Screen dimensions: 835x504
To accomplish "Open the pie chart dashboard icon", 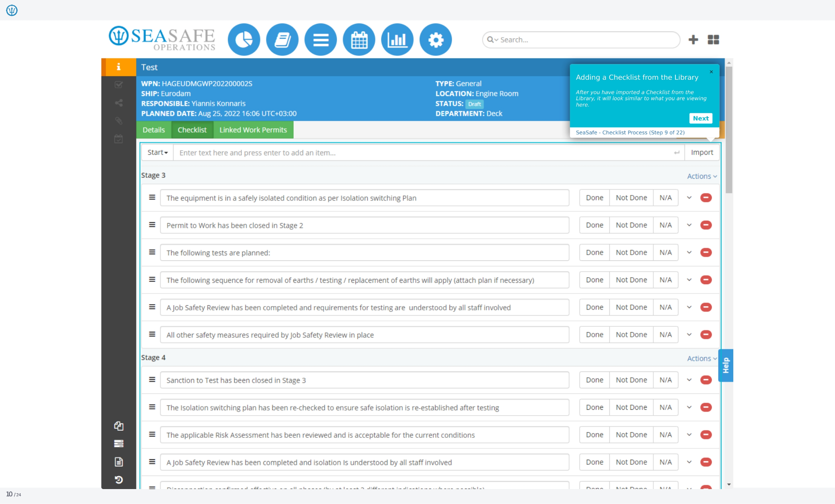I will click(244, 40).
